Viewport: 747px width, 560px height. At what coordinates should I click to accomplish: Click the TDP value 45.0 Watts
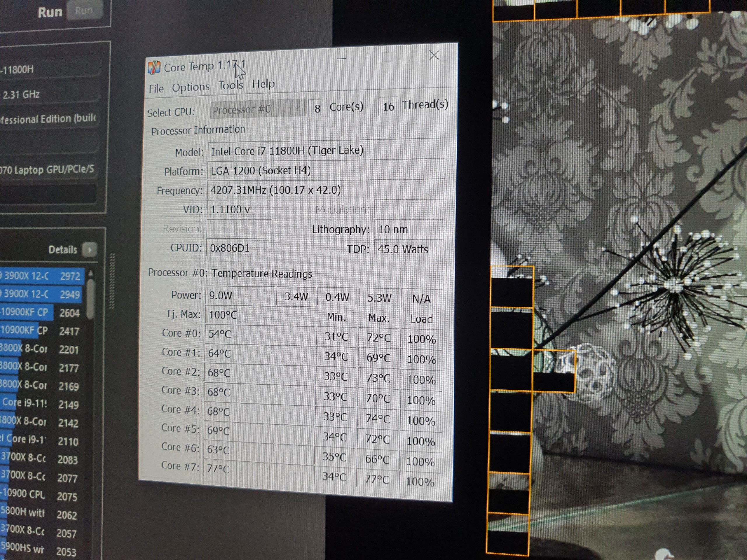click(x=409, y=249)
